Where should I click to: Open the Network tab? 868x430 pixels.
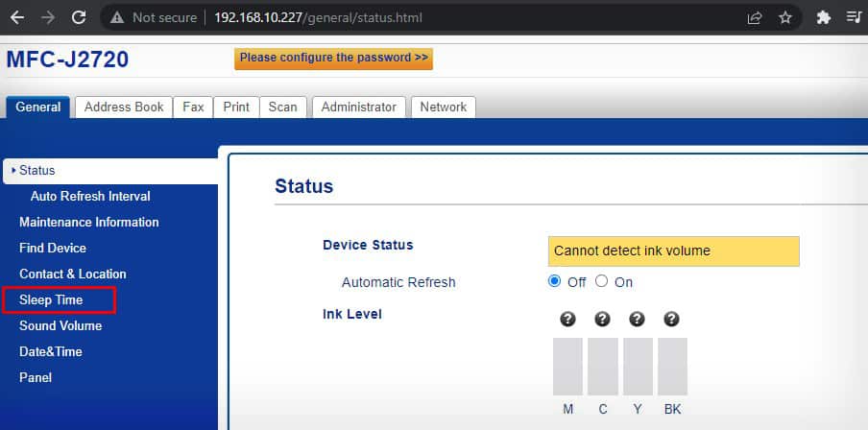point(444,107)
